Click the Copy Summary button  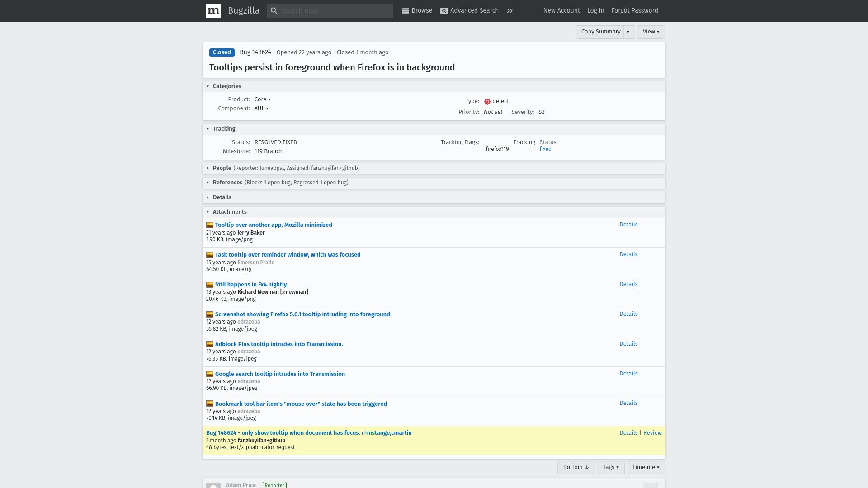[600, 32]
